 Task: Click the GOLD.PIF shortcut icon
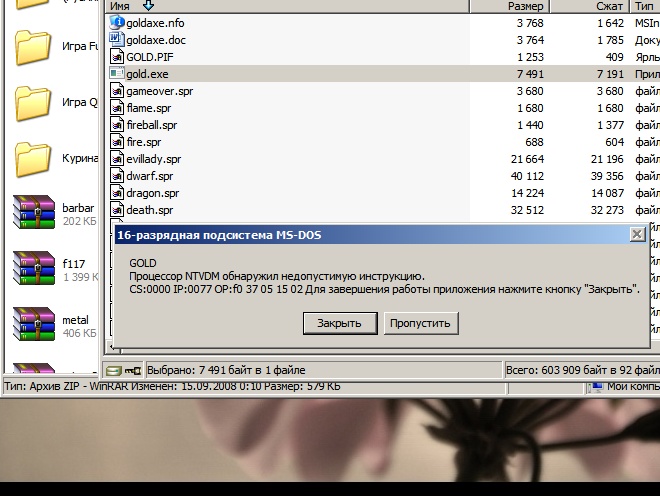pyautogui.click(x=117, y=57)
